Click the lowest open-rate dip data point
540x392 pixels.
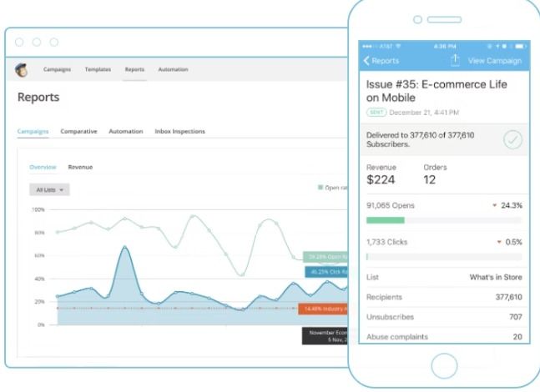242,274
